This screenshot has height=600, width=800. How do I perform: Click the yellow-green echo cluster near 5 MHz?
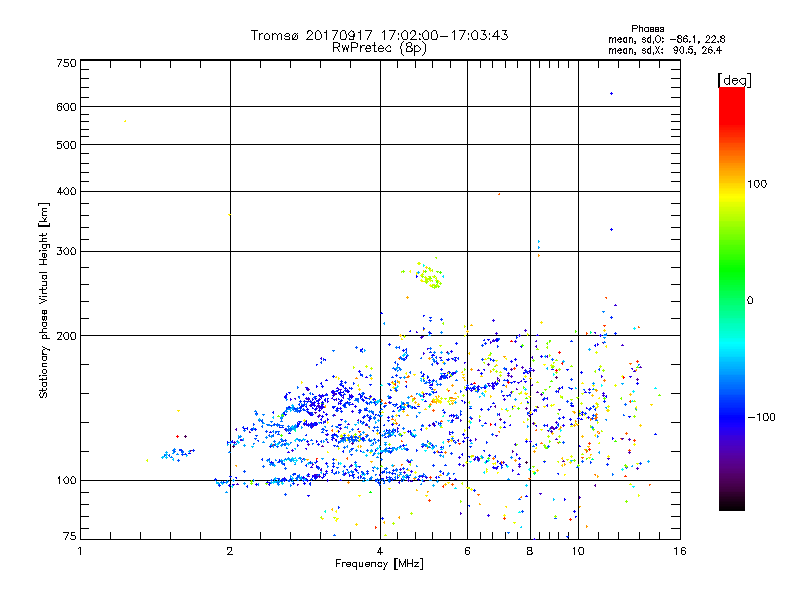(430, 276)
